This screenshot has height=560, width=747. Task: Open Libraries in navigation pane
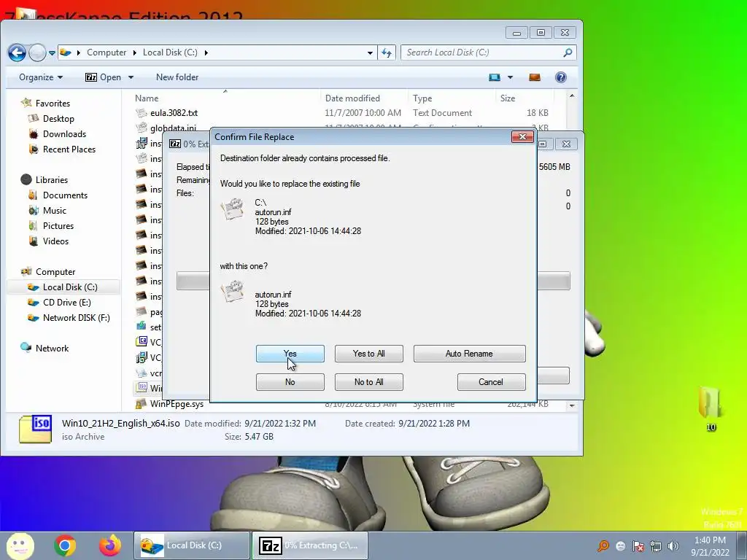[52, 180]
